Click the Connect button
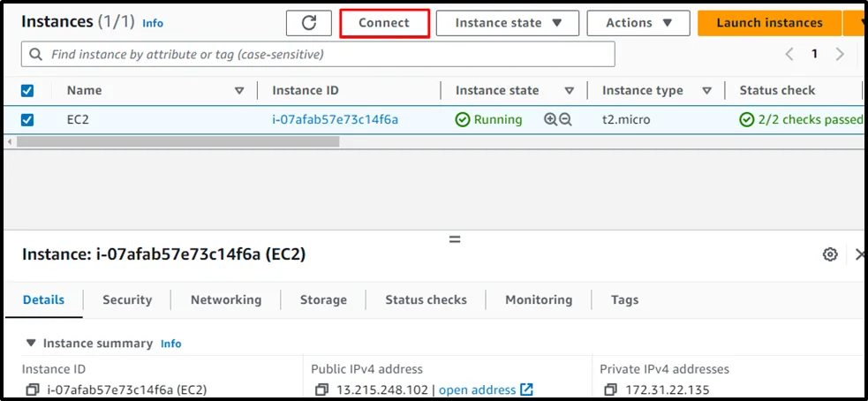The image size is (868, 401). coord(384,23)
